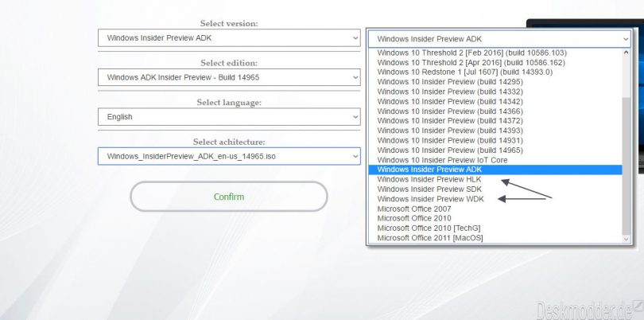Screen dimensions: 644x320
Task: Expand the Select edition dropdown
Action: [230, 77]
